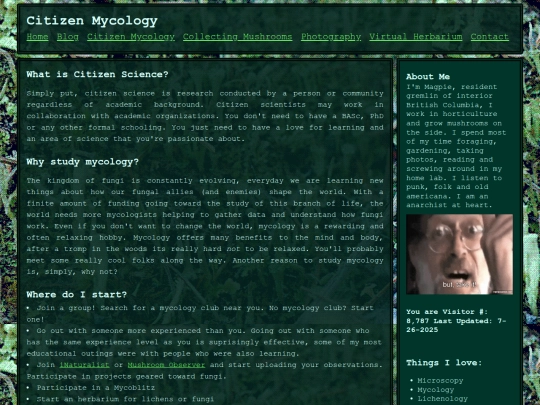Open Citizen Mycology in the nav bar

point(131,37)
